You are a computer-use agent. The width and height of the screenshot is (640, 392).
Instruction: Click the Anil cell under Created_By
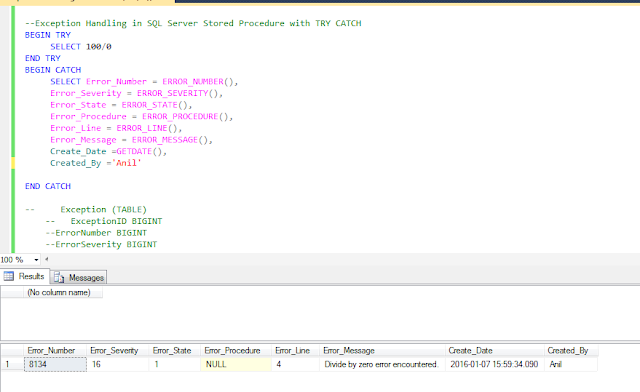pyautogui.click(x=571, y=364)
